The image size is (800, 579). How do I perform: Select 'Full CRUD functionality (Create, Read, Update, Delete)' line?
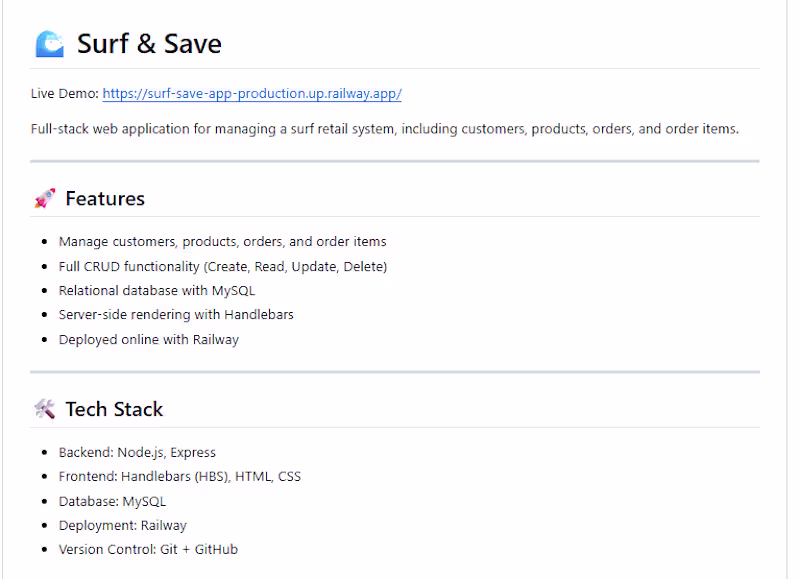[223, 267]
